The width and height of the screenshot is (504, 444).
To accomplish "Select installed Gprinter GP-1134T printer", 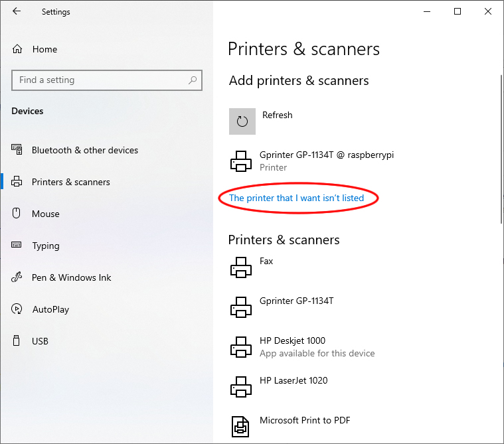I will tap(296, 301).
